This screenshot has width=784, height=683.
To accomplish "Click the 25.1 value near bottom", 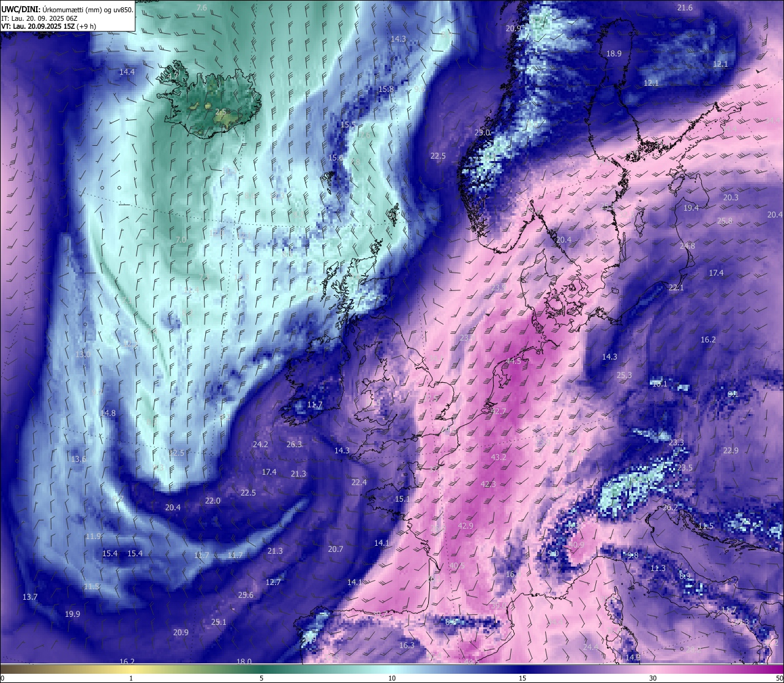I will (x=219, y=622).
